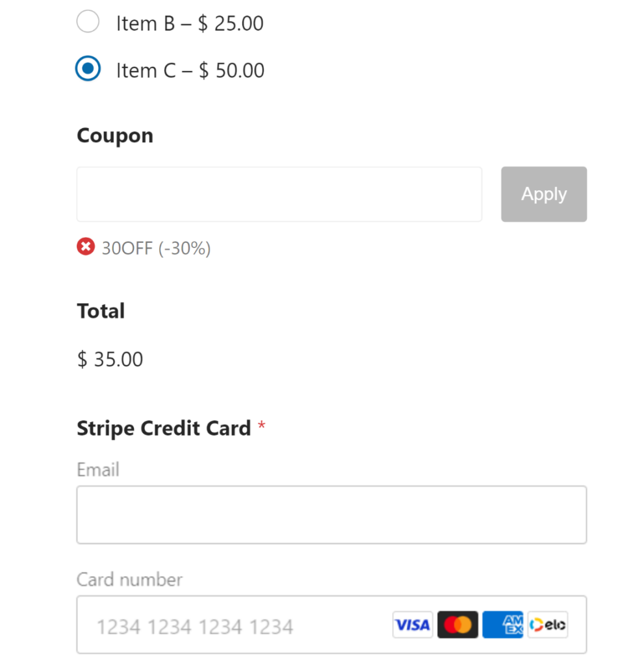
Task: Click the Email field label
Action: pyautogui.click(x=97, y=469)
